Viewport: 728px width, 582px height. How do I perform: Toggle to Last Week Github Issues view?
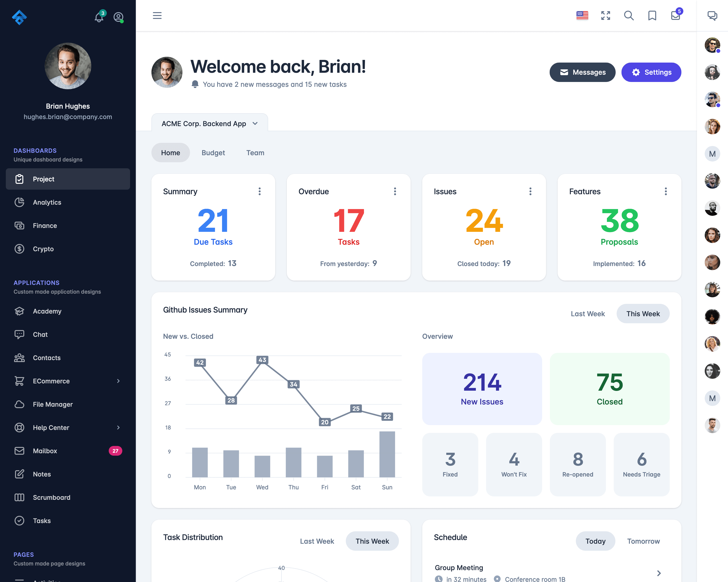click(588, 314)
